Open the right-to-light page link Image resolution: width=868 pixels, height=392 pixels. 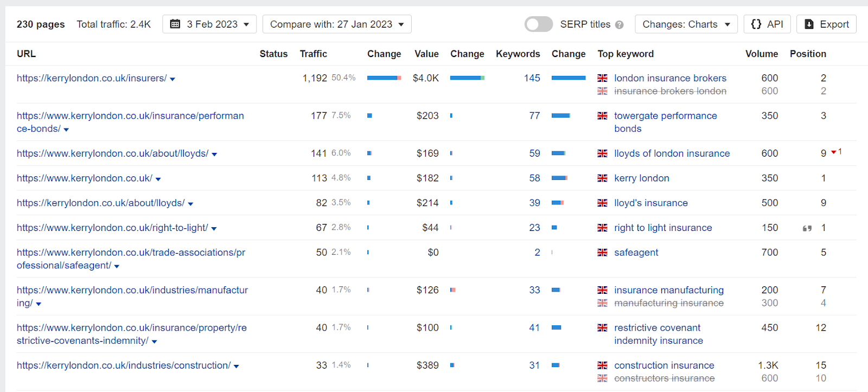click(x=112, y=228)
